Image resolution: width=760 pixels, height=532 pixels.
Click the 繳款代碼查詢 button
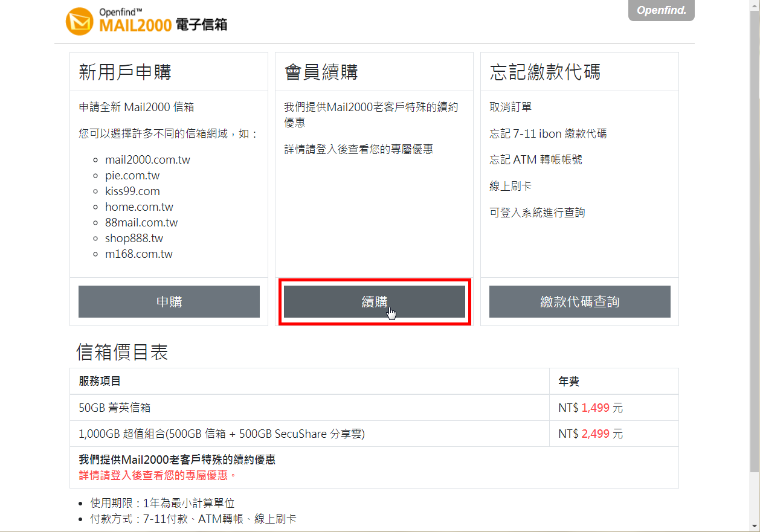tap(580, 301)
